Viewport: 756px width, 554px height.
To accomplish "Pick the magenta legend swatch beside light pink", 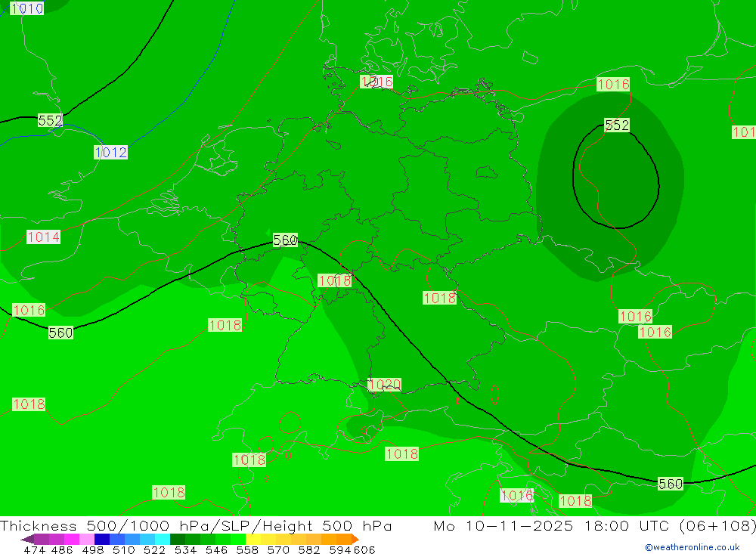I will click(70, 539).
